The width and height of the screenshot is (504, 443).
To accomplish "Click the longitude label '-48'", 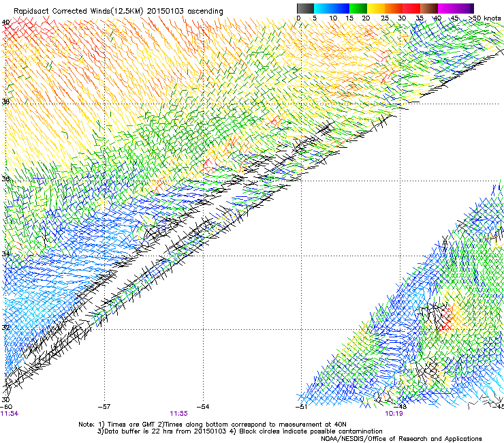I will [400, 407].
